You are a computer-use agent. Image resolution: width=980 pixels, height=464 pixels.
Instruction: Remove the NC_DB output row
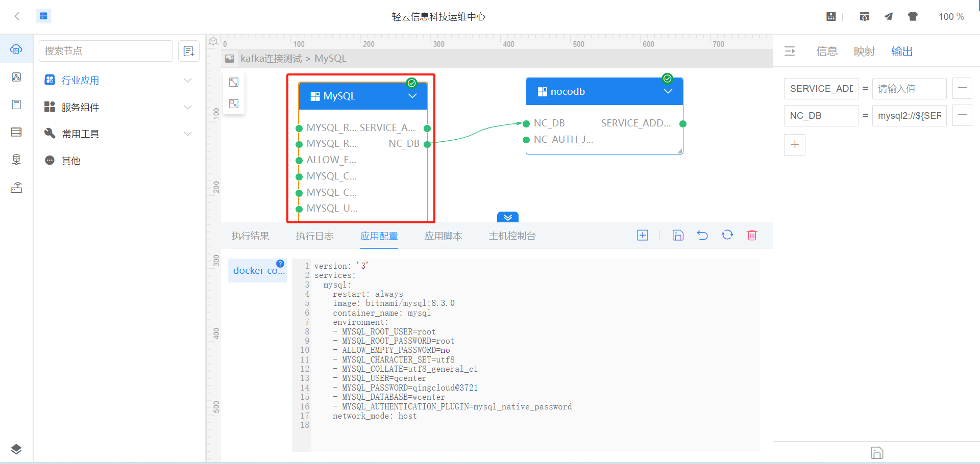click(962, 115)
